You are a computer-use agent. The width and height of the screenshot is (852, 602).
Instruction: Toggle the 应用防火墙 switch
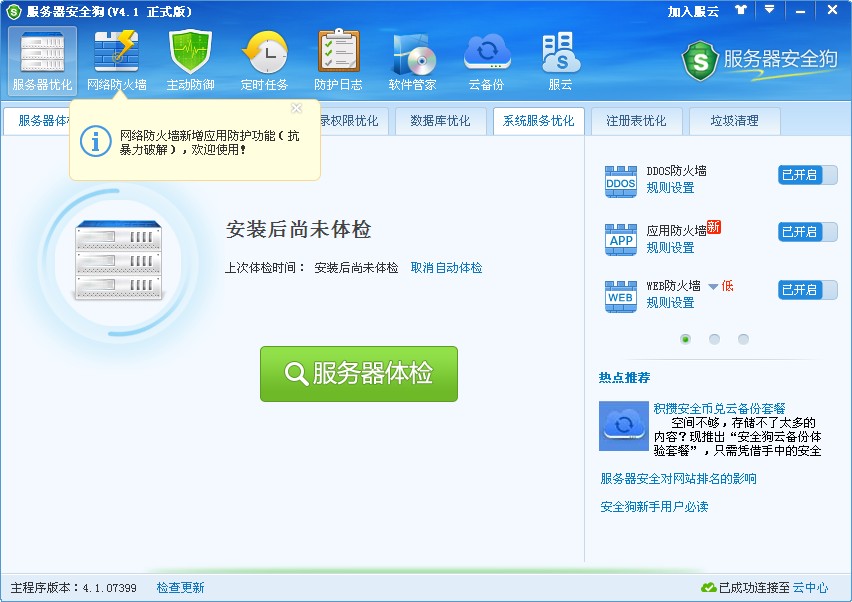pos(807,232)
